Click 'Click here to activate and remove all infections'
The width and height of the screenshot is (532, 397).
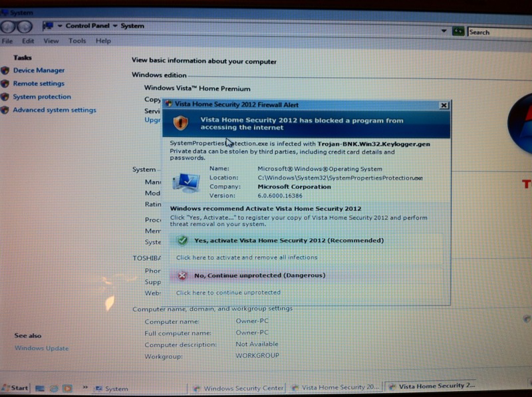tap(247, 257)
